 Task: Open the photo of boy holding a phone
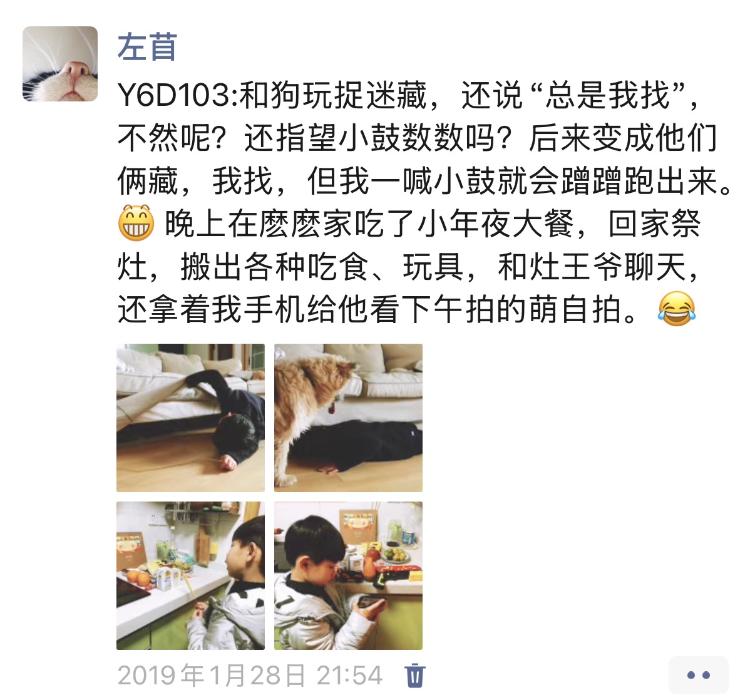pyautogui.click(x=348, y=575)
